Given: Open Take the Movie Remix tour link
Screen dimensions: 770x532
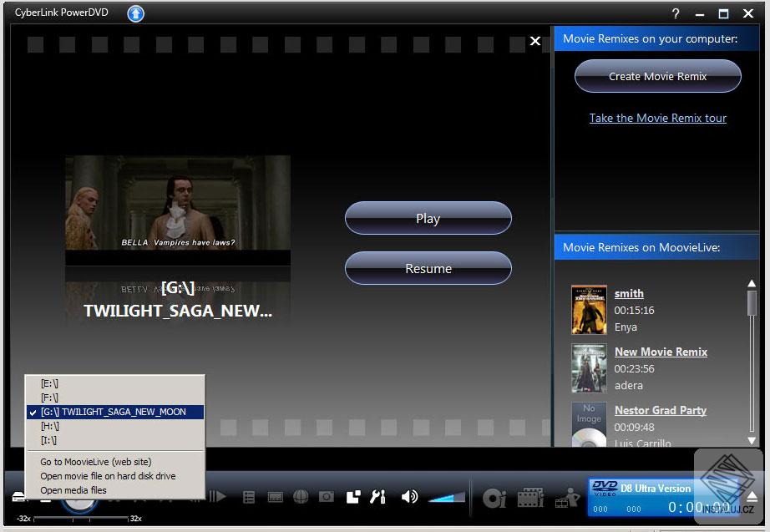Looking at the screenshot, I should click(x=657, y=118).
